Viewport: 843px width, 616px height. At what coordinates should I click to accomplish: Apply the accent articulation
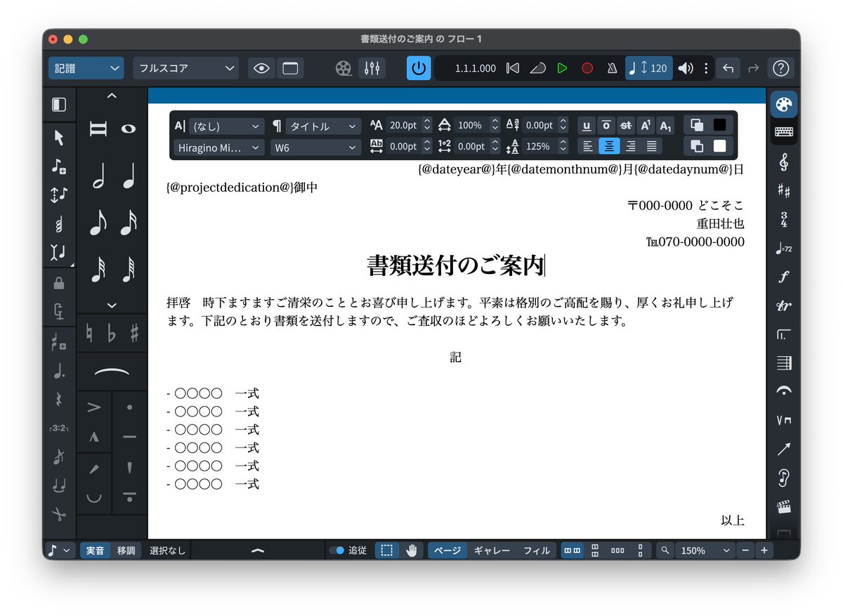[94, 407]
